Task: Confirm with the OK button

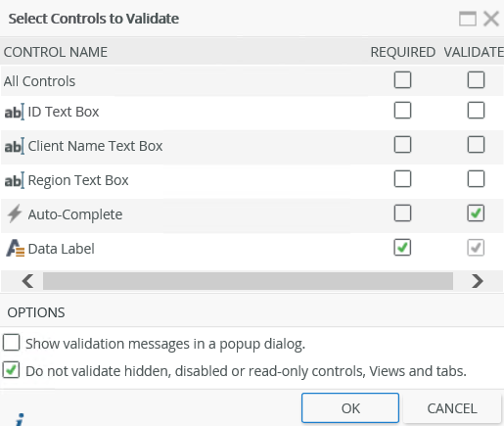Action: coord(350,408)
